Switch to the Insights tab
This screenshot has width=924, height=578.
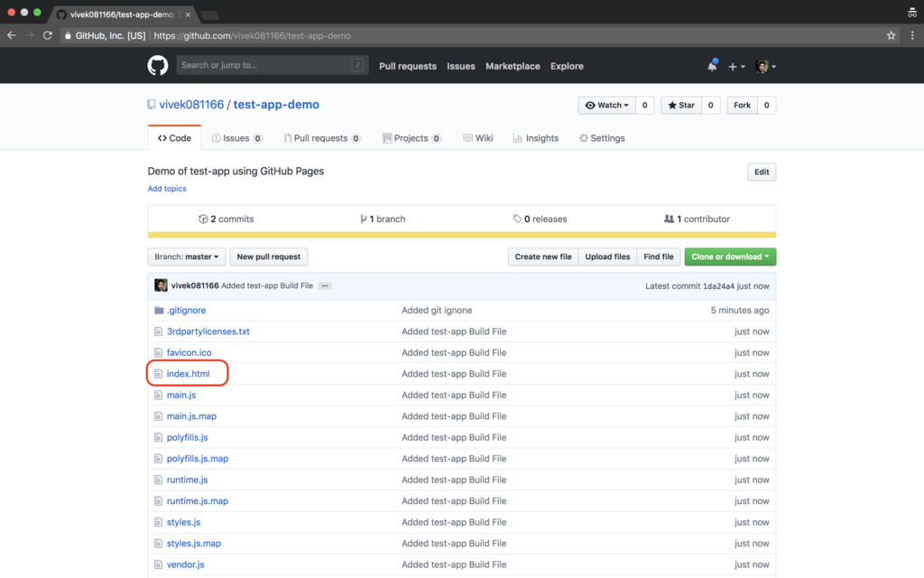pyautogui.click(x=536, y=138)
